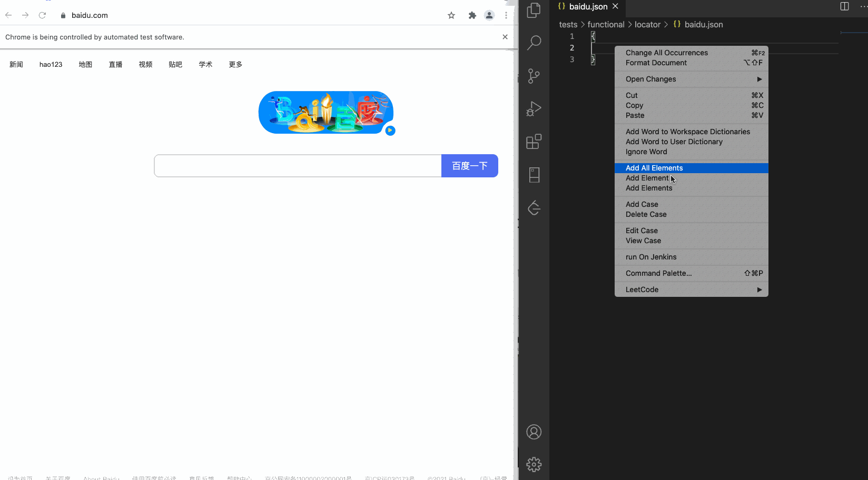Screen dimensions: 868x480
Task: Click the Baidu doodle logo image
Action: click(326, 113)
